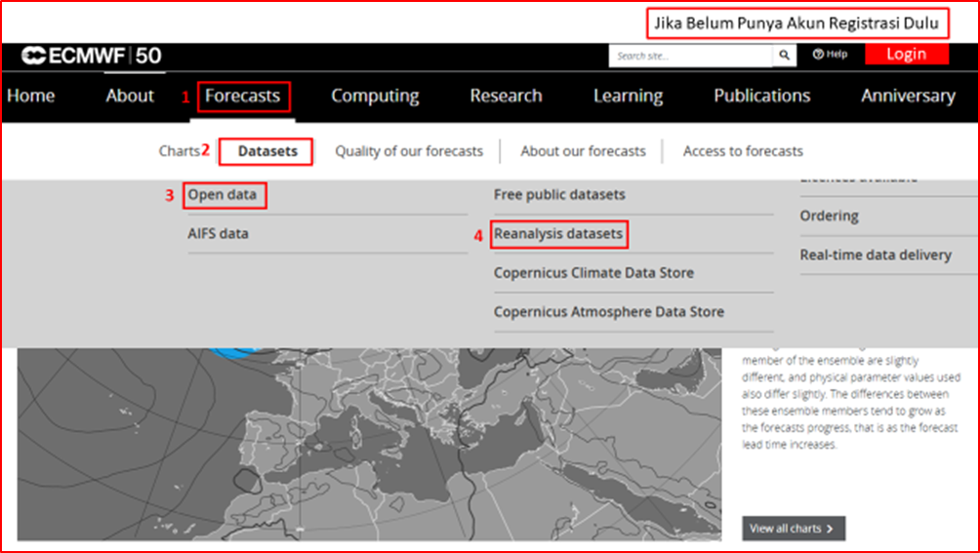
Task: Open the Help link
Action: coord(830,55)
